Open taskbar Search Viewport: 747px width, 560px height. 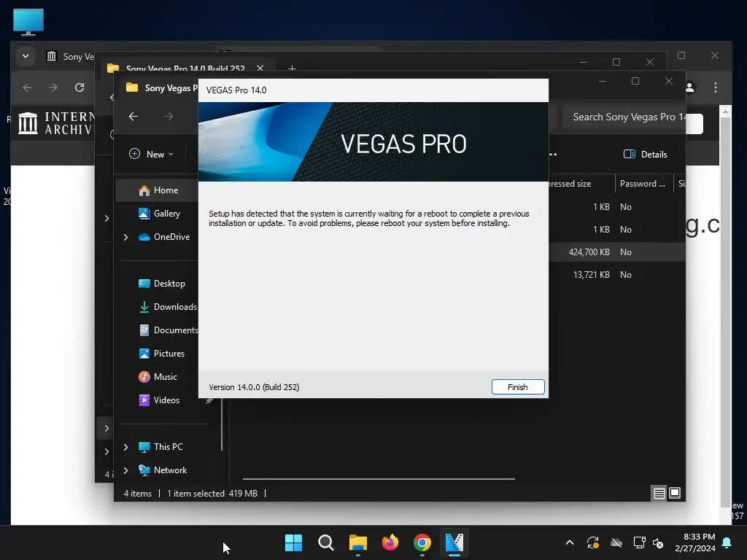point(326,542)
